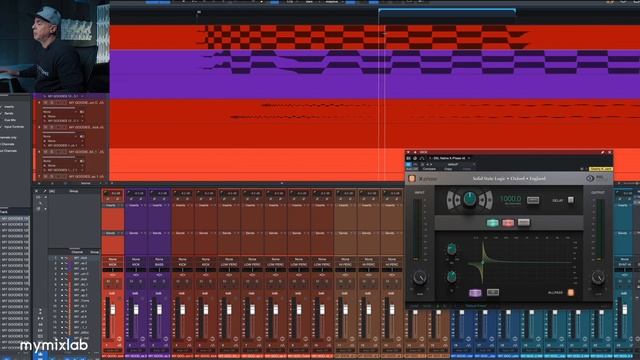
Task: Click the grey button beside the 1000.0 readout
Action: [533, 200]
